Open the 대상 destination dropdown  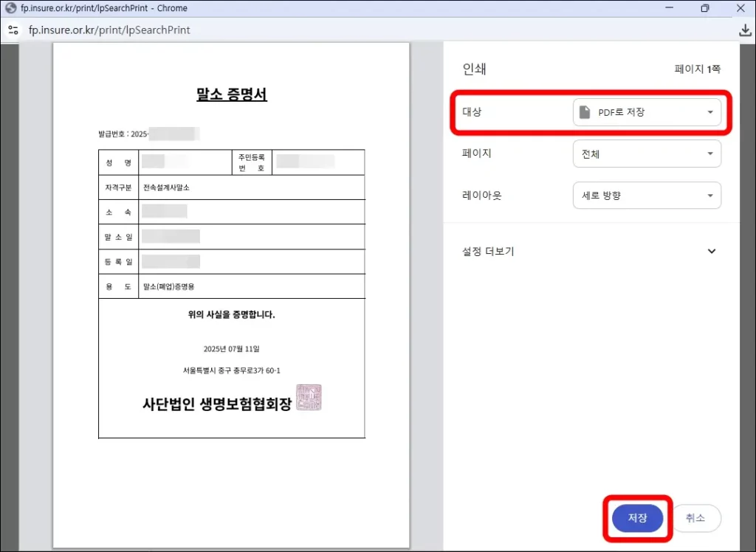coord(647,112)
